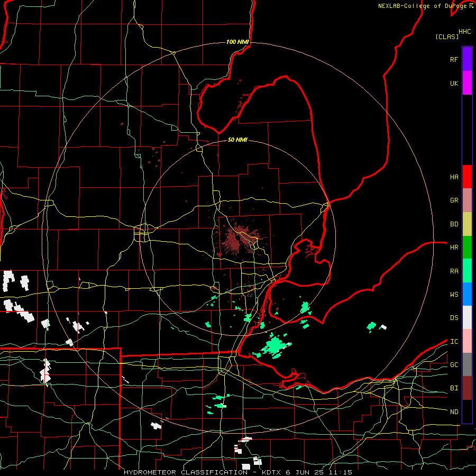
Task: Click the BD legend label
Action: [x=454, y=224]
